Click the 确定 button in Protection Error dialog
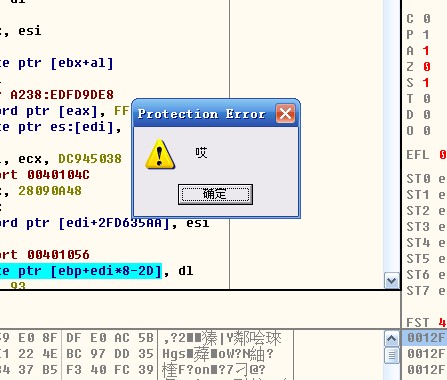447x380 pixels. (x=215, y=194)
